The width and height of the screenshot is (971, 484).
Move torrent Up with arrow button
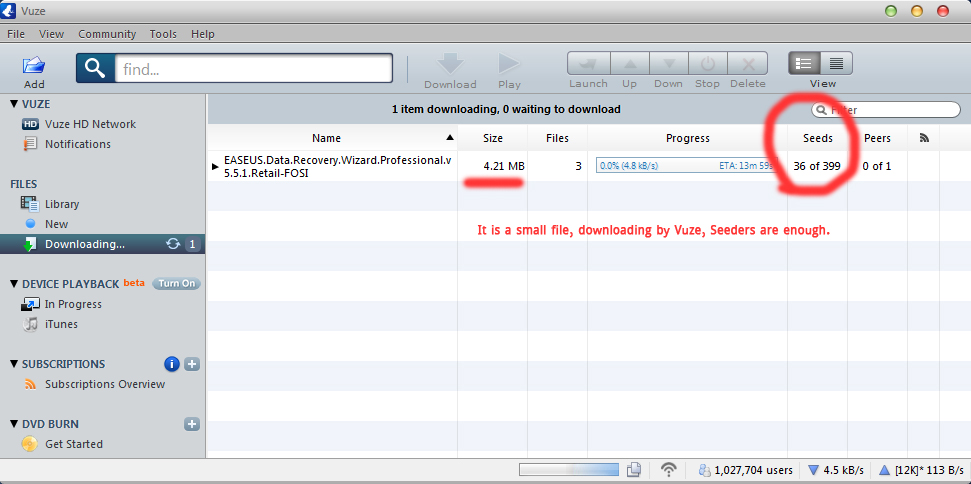tap(630, 63)
